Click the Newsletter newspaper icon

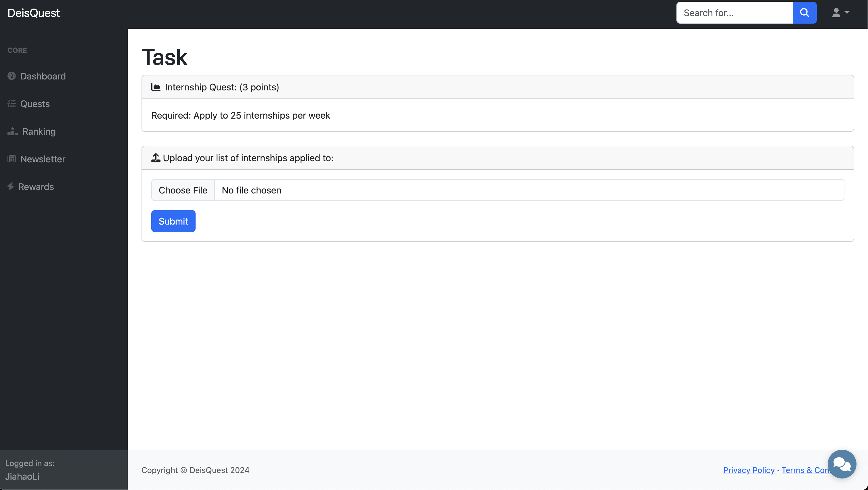(x=12, y=159)
